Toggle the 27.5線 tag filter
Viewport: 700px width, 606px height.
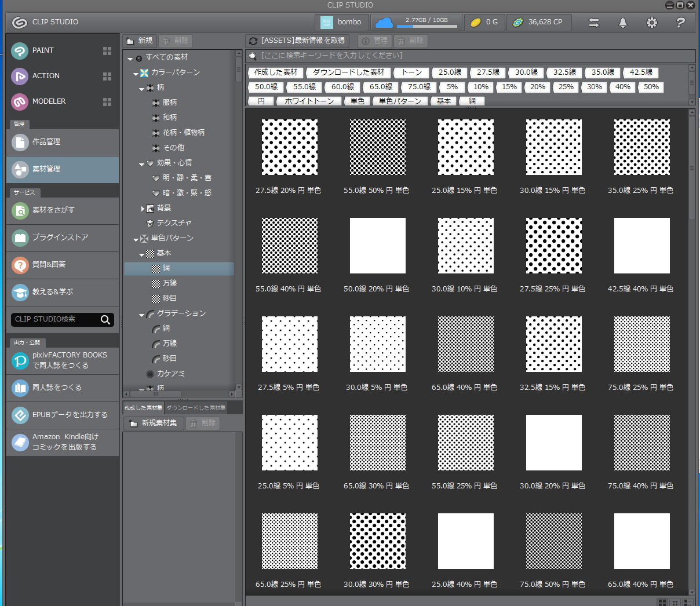point(488,72)
